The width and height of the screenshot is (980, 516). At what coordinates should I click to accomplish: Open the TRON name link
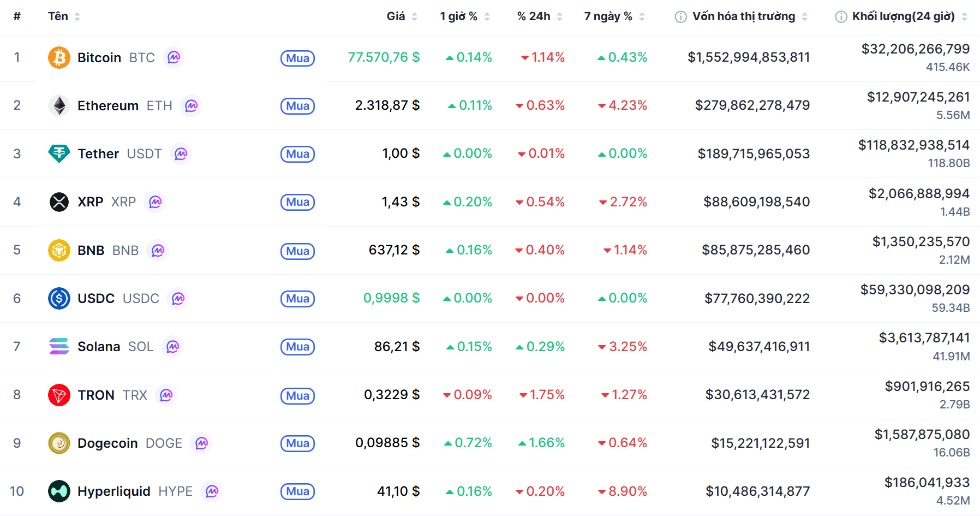click(96, 395)
